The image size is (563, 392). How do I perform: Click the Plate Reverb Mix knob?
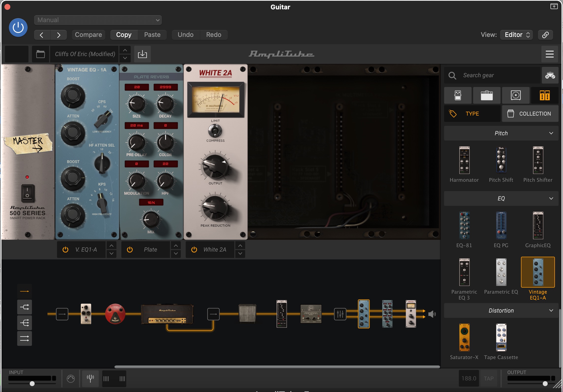(151, 220)
